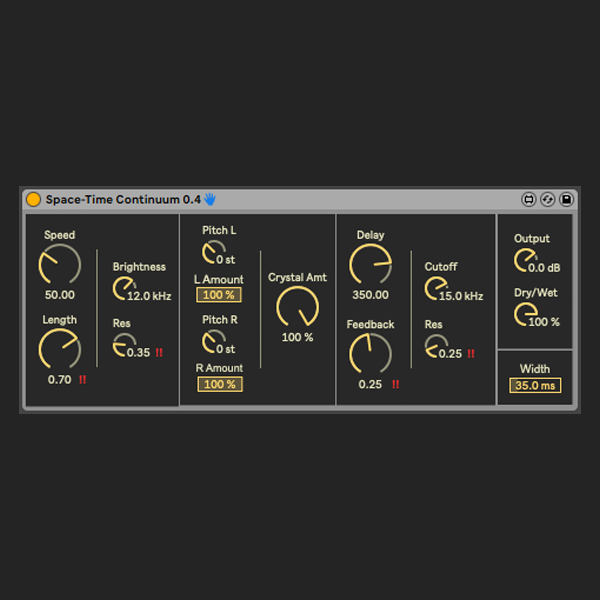Click the show presets icon
600x600 pixels.
pos(529,199)
